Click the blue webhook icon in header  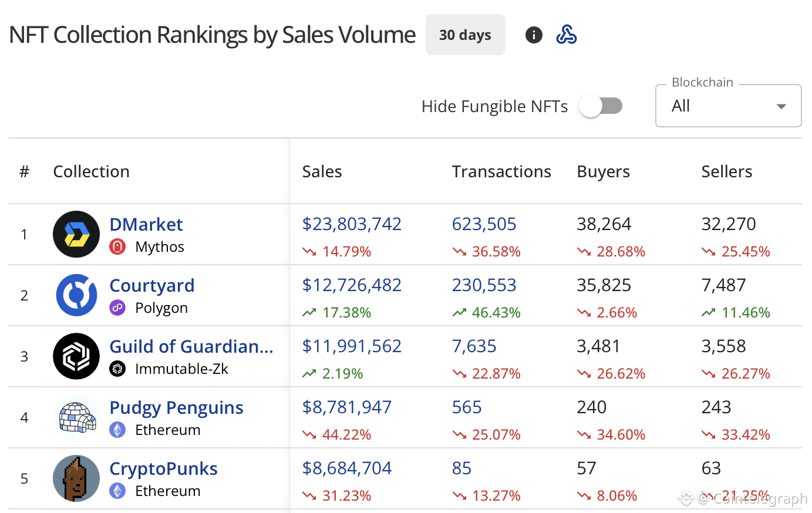566,35
